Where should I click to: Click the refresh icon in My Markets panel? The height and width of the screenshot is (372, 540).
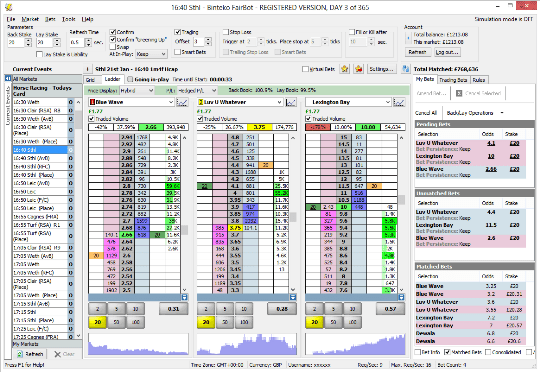click(20, 354)
